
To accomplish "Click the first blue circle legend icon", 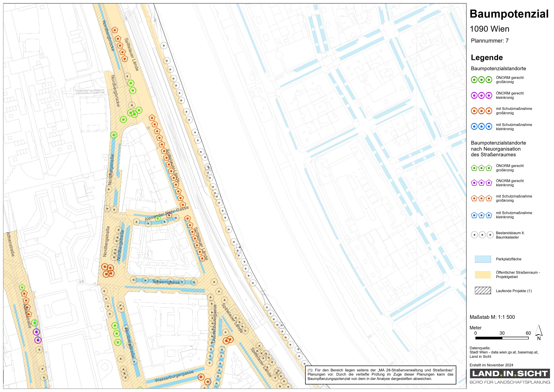I will click(474, 126).
